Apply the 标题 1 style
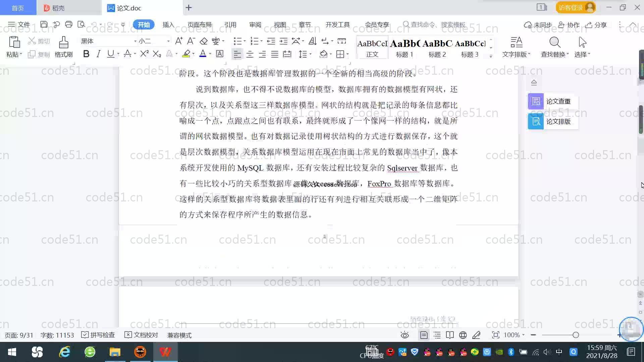This screenshot has height=362, width=644. pyautogui.click(x=404, y=48)
